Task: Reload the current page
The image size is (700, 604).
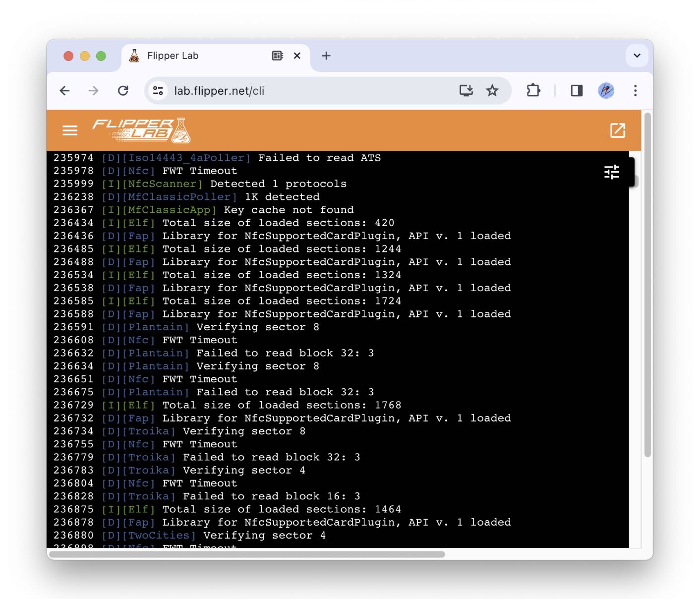Action: [123, 91]
